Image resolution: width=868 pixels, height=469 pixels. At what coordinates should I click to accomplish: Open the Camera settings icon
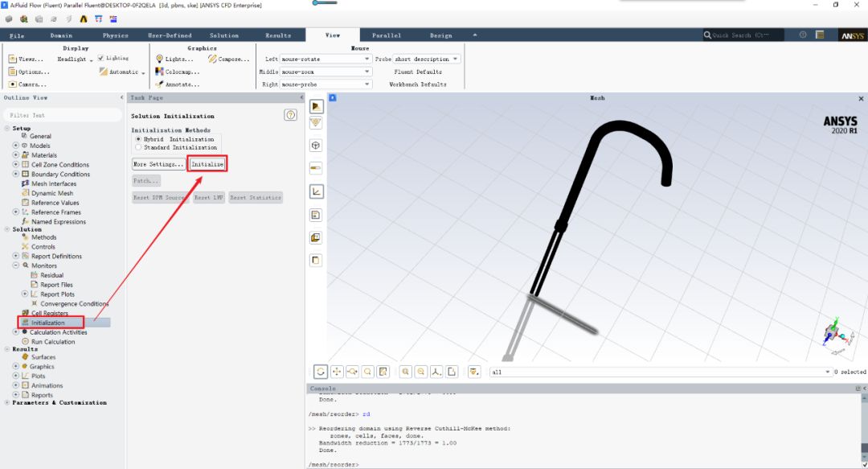12,84
